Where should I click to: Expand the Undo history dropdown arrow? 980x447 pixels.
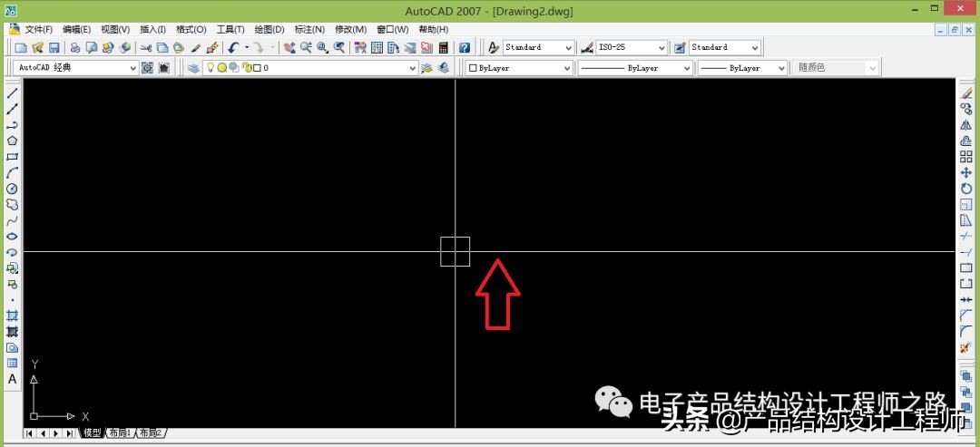tap(246, 47)
